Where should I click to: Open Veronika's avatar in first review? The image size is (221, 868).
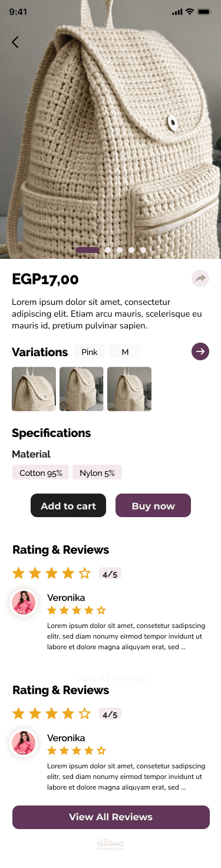24,603
